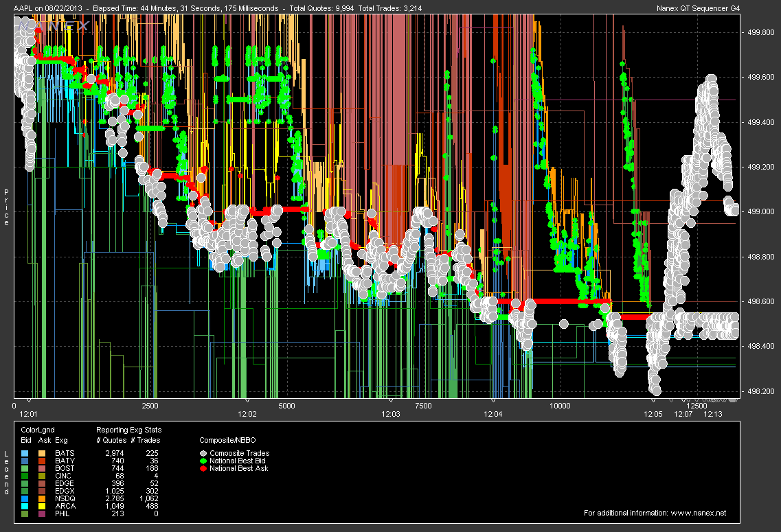The width and height of the screenshot is (781, 532).
Task: Click the 498.200 price axis label
Action: tap(761, 392)
